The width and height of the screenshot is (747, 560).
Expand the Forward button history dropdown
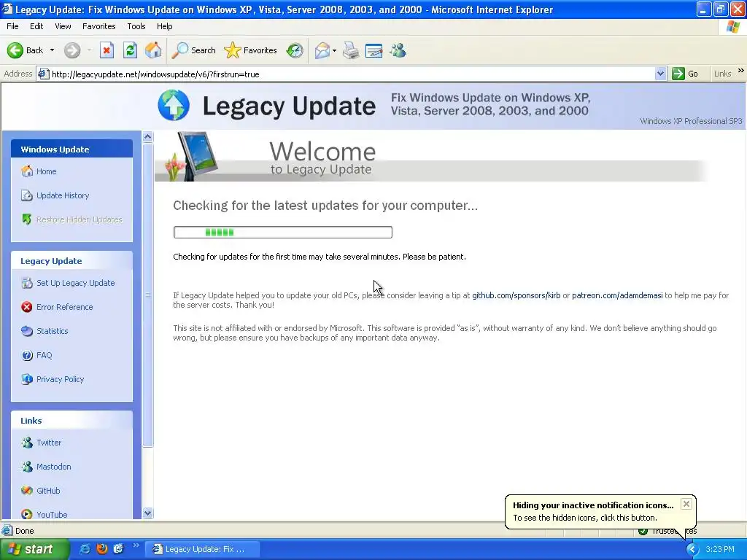click(x=89, y=50)
